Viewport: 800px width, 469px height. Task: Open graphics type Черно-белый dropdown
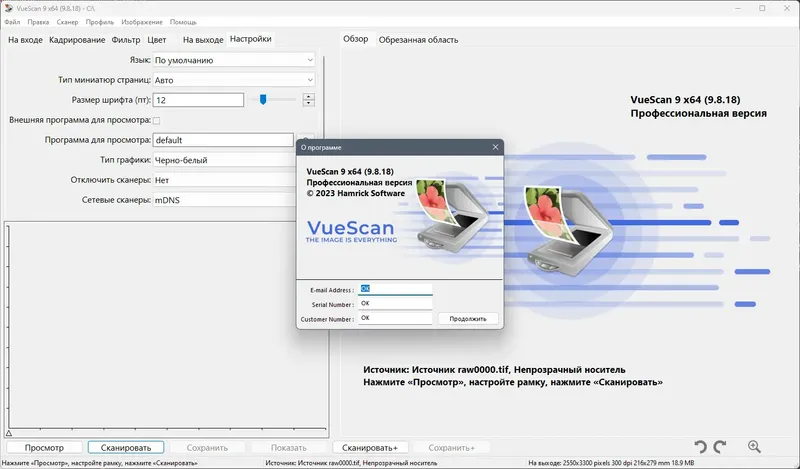pos(224,160)
